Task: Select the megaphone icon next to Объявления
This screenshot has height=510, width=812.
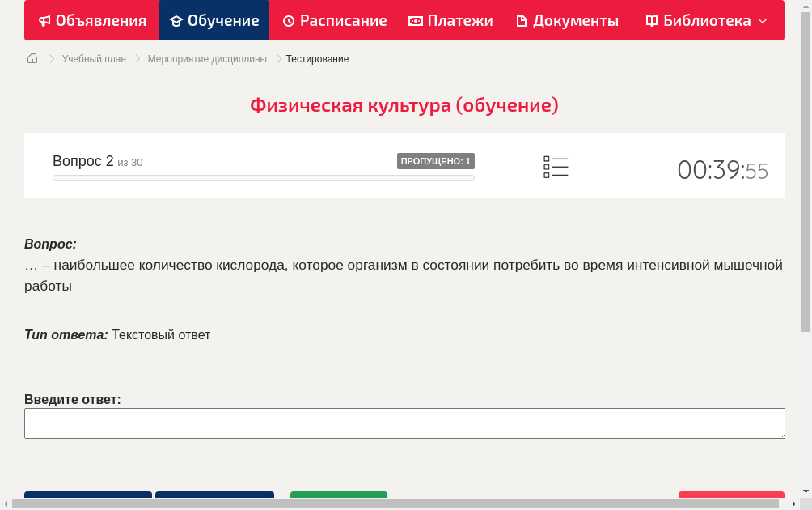Action: tap(44, 20)
